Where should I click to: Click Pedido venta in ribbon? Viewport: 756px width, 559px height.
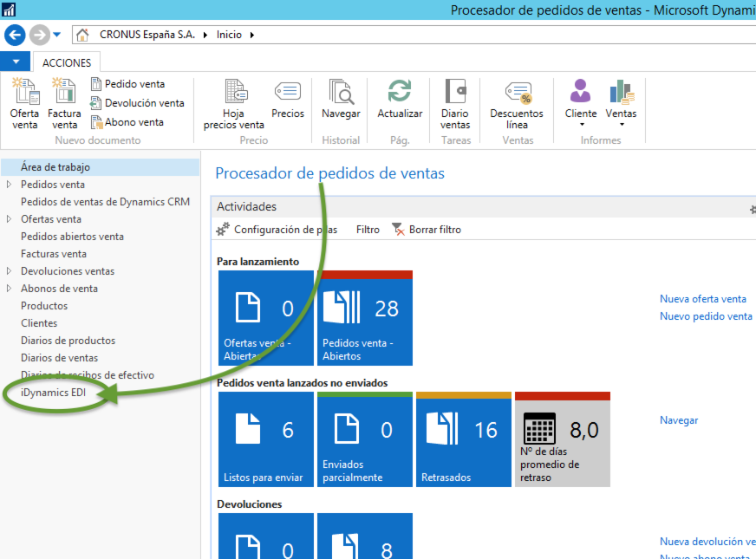pos(127,84)
